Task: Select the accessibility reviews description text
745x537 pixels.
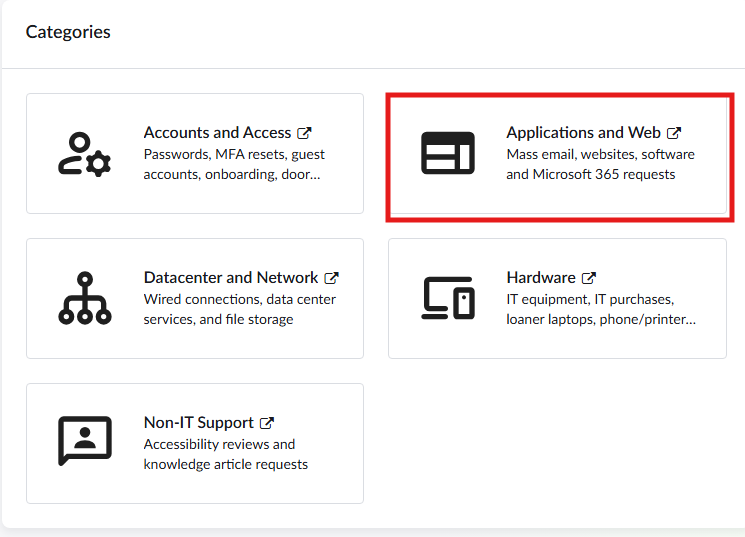Action: [x=225, y=454]
